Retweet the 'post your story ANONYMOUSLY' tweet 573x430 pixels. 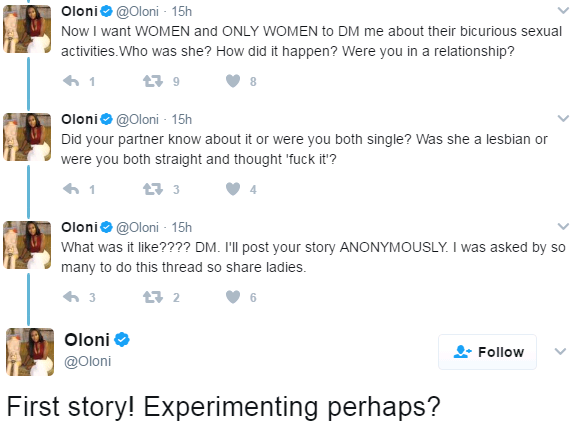click(x=153, y=297)
